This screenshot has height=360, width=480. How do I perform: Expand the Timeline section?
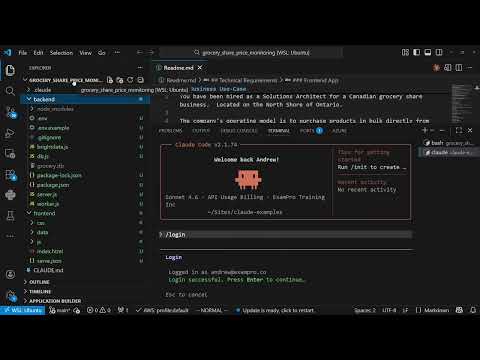point(85,291)
